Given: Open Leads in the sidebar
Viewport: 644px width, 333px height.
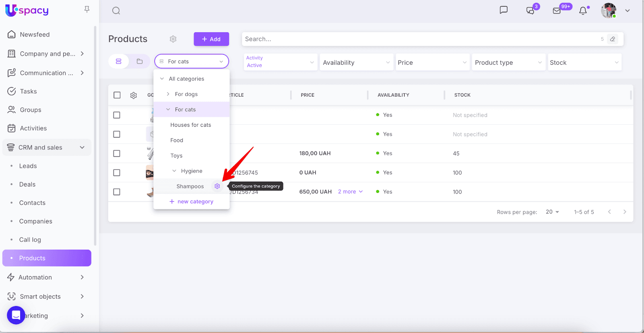Looking at the screenshot, I should (28, 166).
